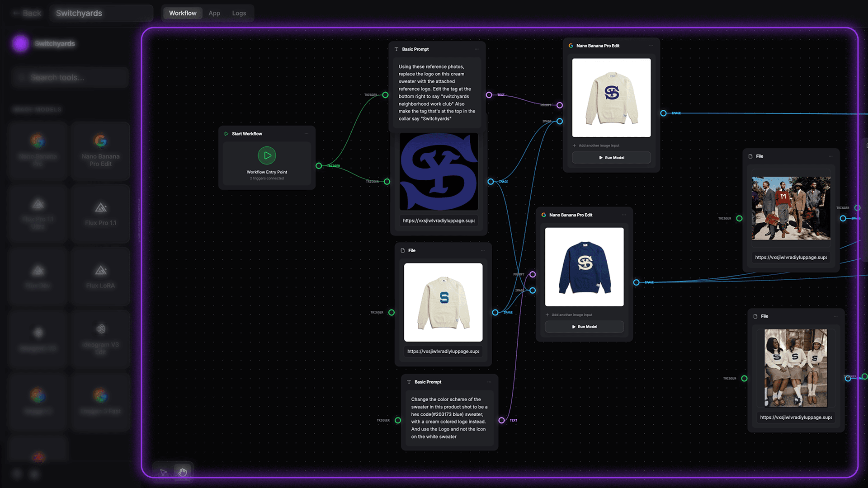
Task: Click the Ideogram V3 Edit sidebar tool
Action: [100, 339]
